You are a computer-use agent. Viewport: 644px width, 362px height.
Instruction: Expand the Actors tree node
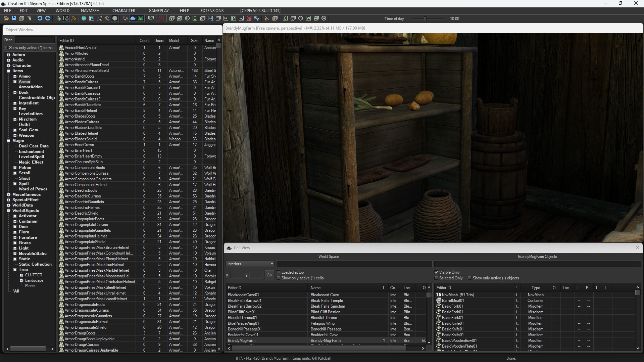tap(8, 55)
